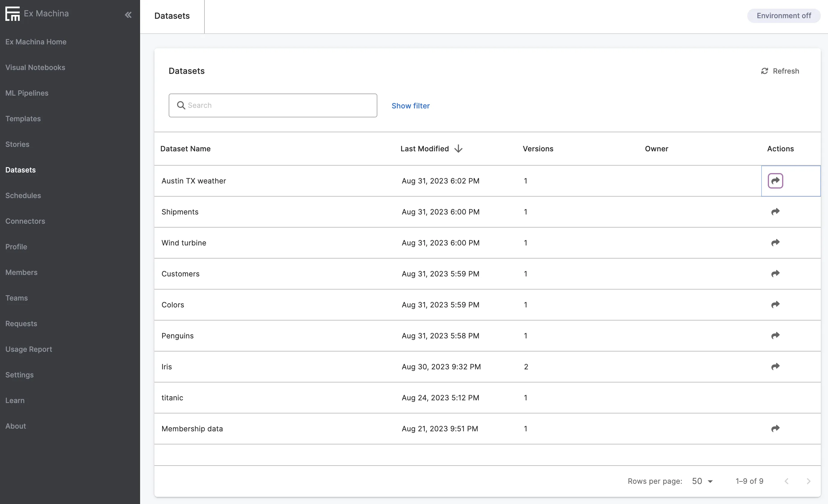Share the Iris dataset
The image size is (828, 504).
[x=775, y=366]
